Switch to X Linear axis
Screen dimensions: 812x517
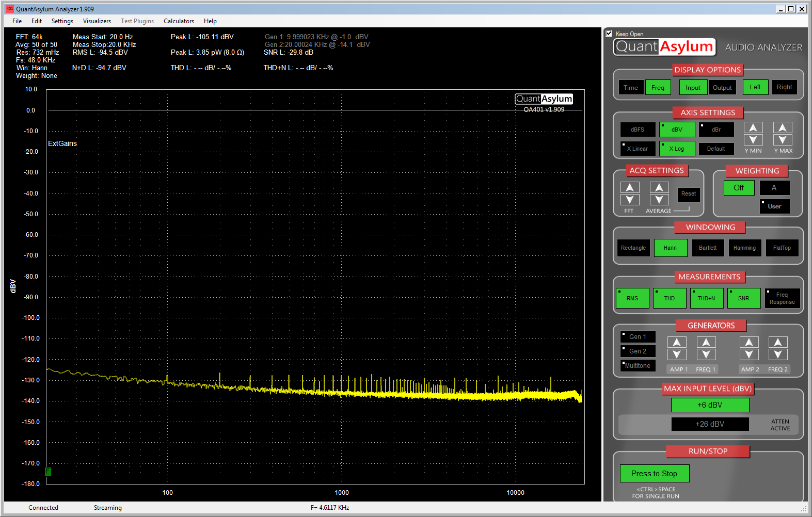coord(638,149)
